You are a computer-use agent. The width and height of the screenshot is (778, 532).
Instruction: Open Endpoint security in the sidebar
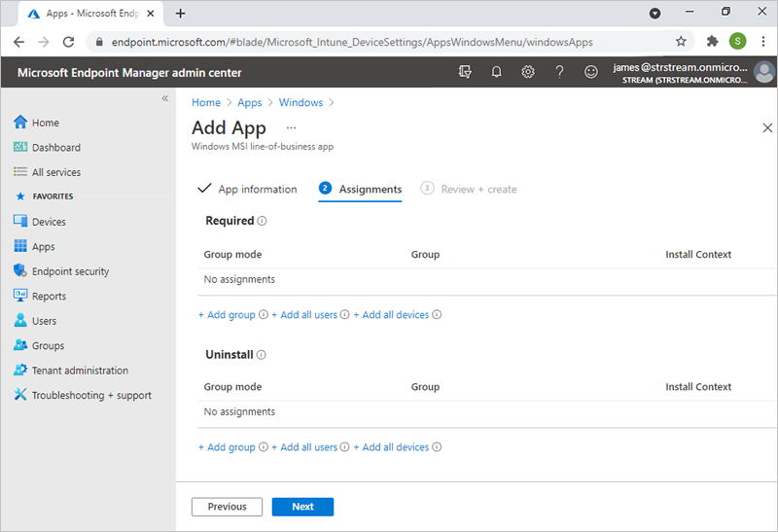pyautogui.click(x=70, y=271)
